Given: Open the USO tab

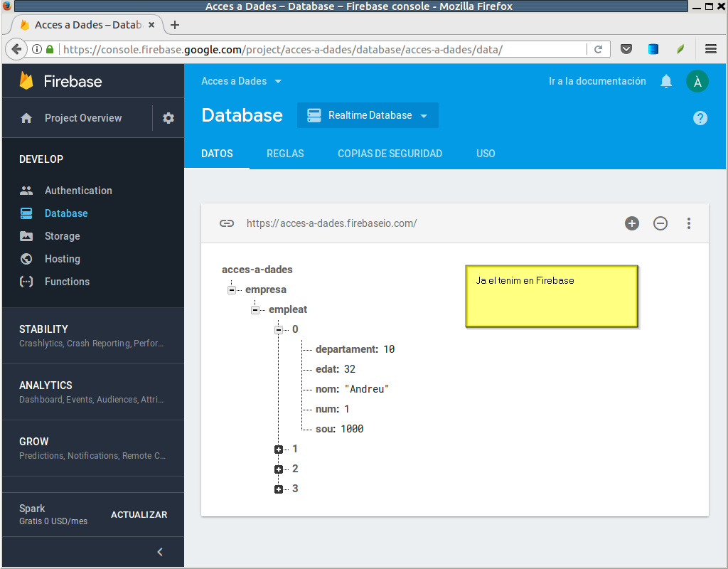Looking at the screenshot, I should tap(486, 154).
